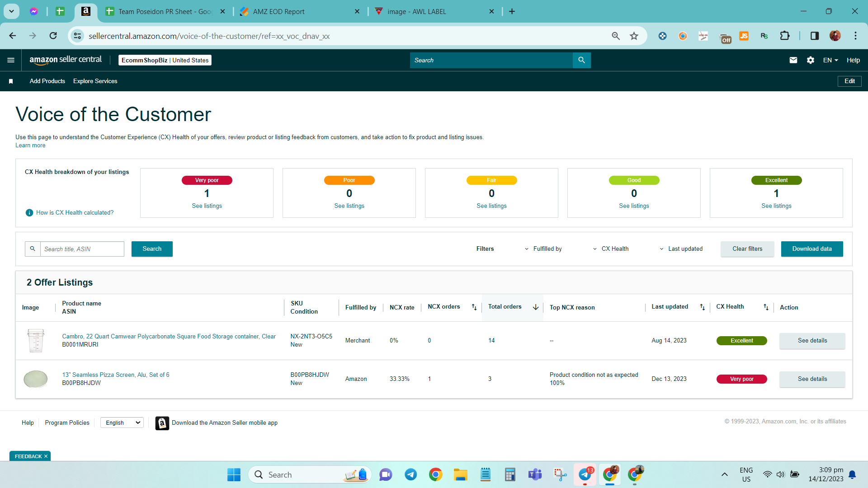See listings under the Good card

634,206
